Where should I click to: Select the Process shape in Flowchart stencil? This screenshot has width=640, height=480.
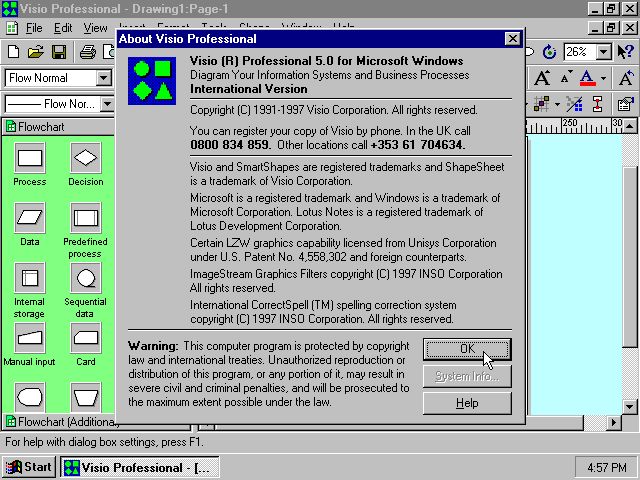pyautogui.click(x=30, y=158)
